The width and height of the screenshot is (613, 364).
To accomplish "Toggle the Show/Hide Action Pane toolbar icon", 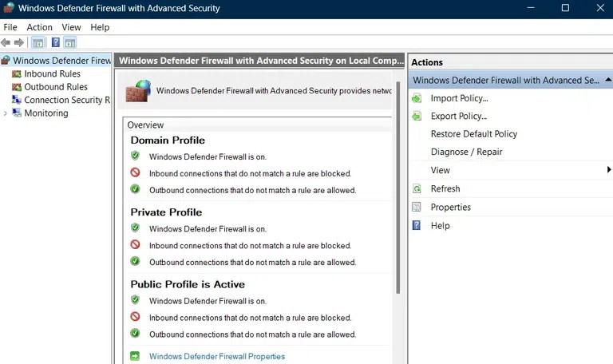I will pyautogui.click(x=70, y=42).
